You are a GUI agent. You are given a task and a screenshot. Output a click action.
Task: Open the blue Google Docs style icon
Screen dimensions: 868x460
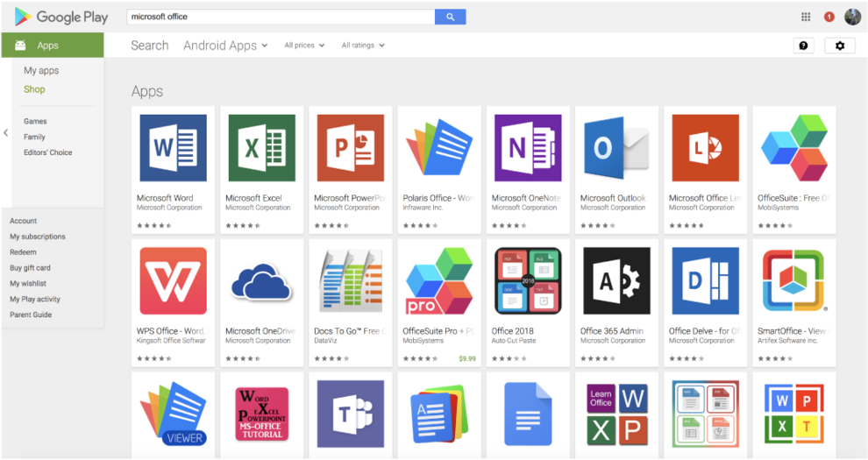528,414
